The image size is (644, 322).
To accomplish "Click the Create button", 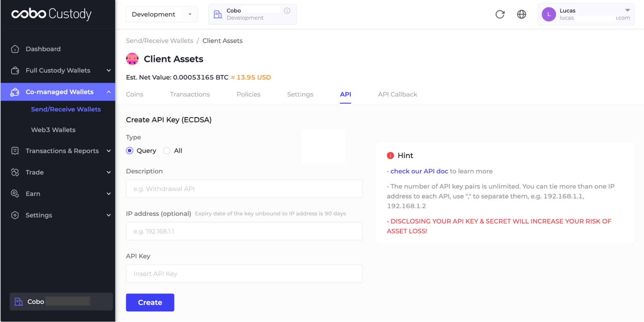I will click(x=150, y=302).
